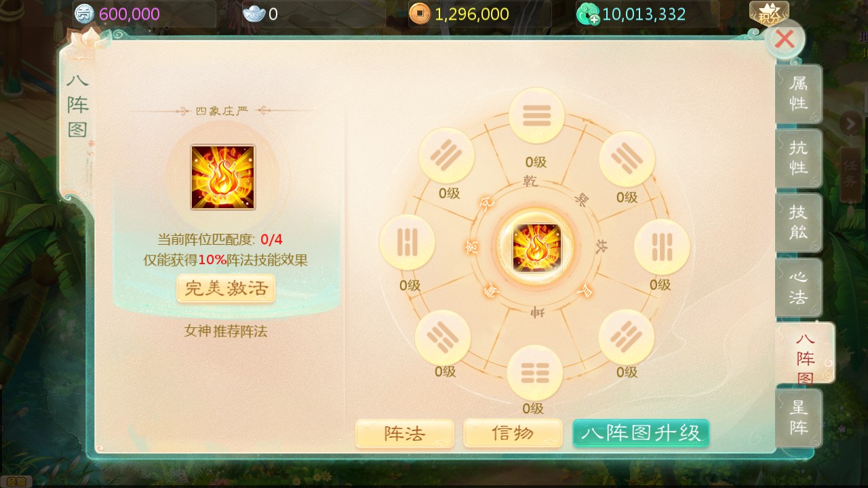This screenshot has height=488, width=868.
Task: Switch to the 抗性 side tab
Action: point(799,158)
